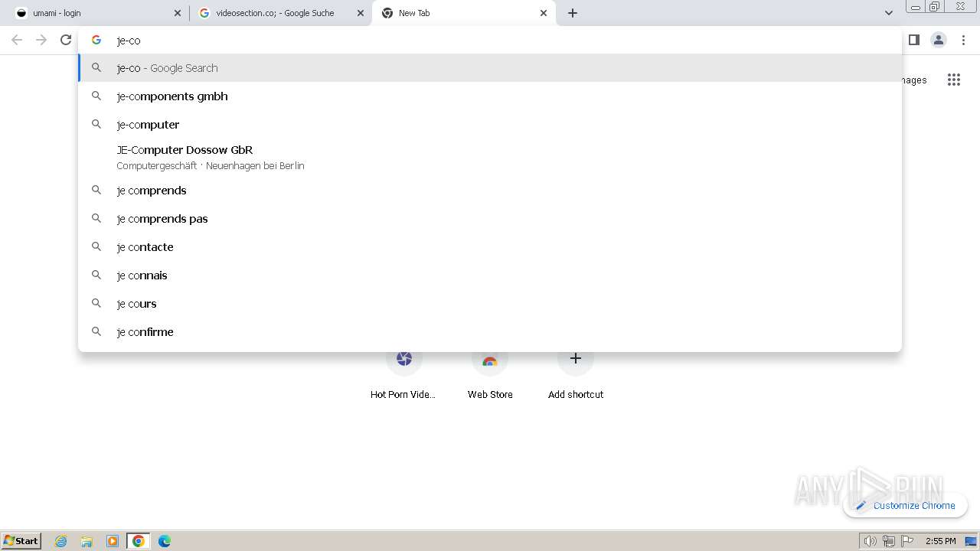Click the 2:55 PM clock
Screen dimensions: 980x551
tap(941, 541)
